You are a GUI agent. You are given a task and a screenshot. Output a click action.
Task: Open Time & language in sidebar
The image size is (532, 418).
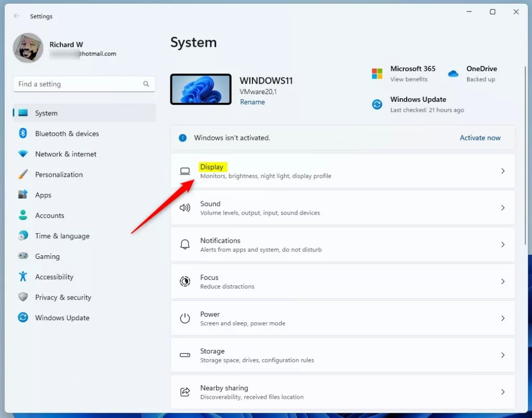click(x=62, y=236)
